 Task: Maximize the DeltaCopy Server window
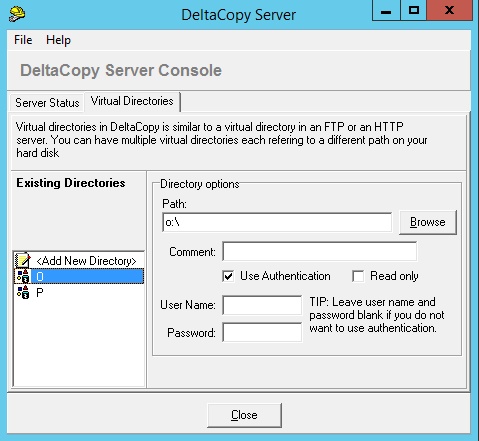[414, 10]
